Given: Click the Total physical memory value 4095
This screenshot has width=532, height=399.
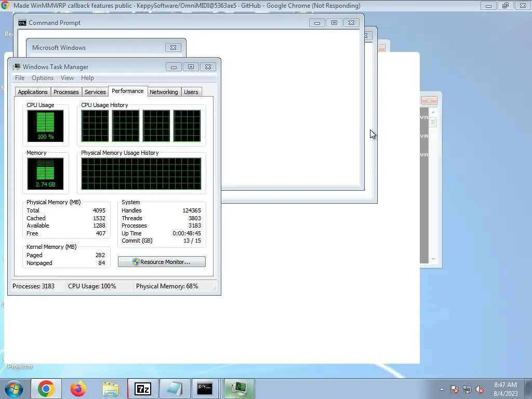Looking at the screenshot, I should point(99,210).
